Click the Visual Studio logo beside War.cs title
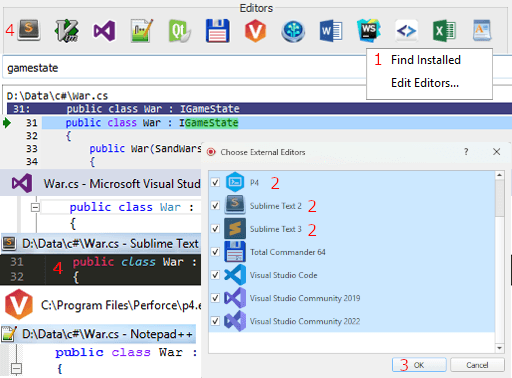The height and width of the screenshot is (378, 512). [x=22, y=183]
